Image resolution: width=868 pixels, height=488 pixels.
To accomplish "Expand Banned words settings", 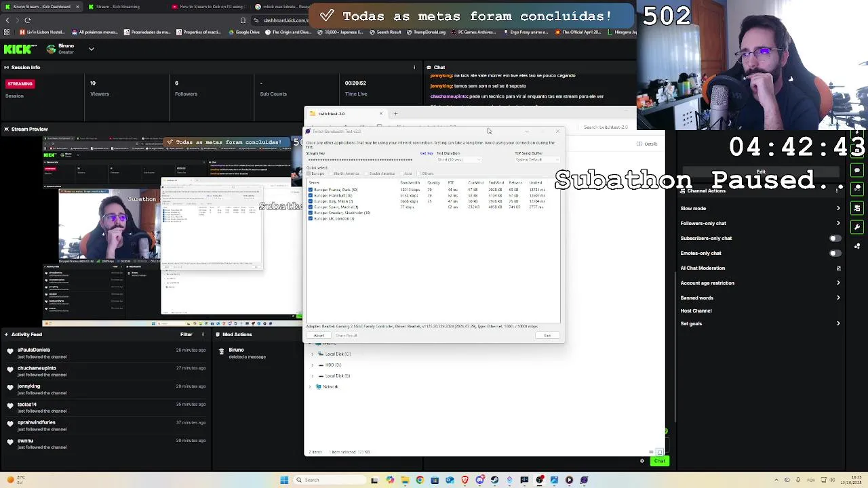I will [838, 298].
